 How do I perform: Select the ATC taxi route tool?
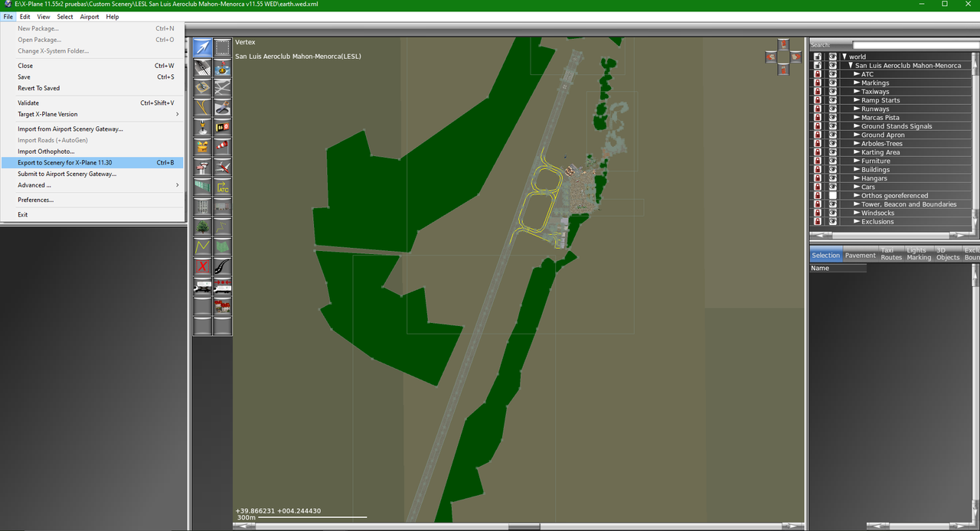(x=222, y=187)
